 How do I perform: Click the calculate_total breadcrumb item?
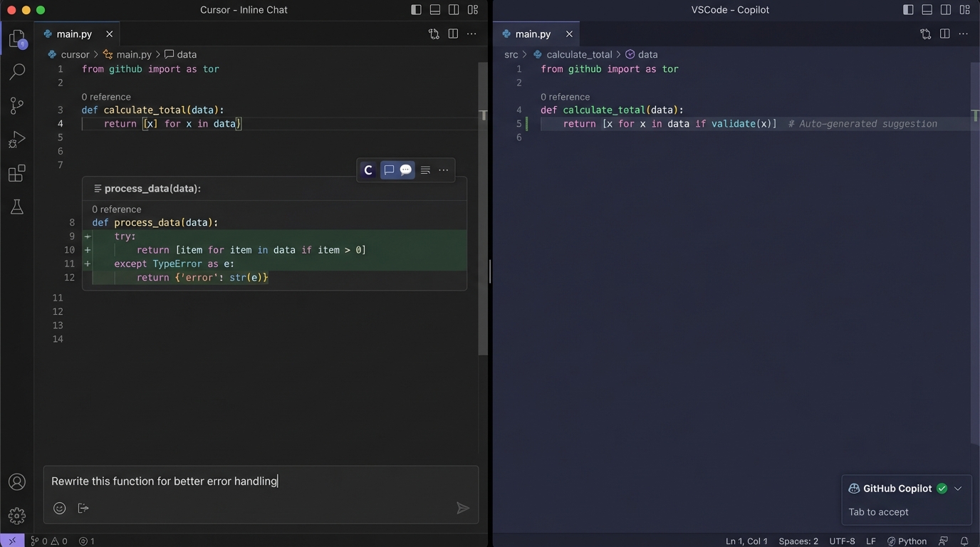click(x=580, y=54)
